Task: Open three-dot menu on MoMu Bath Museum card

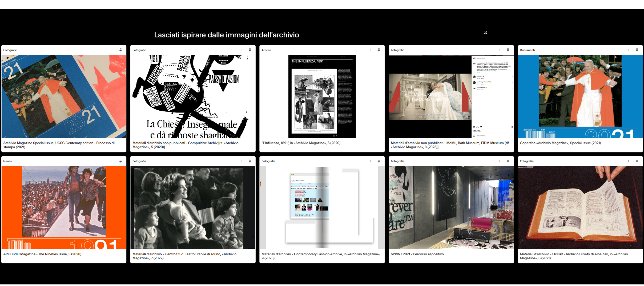Action: tap(499, 50)
